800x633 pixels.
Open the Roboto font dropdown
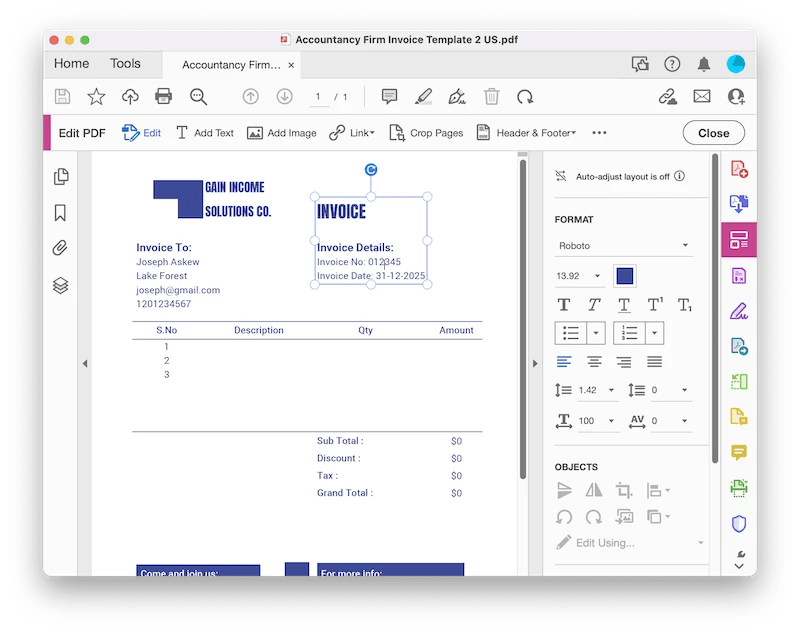coord(624,245)
